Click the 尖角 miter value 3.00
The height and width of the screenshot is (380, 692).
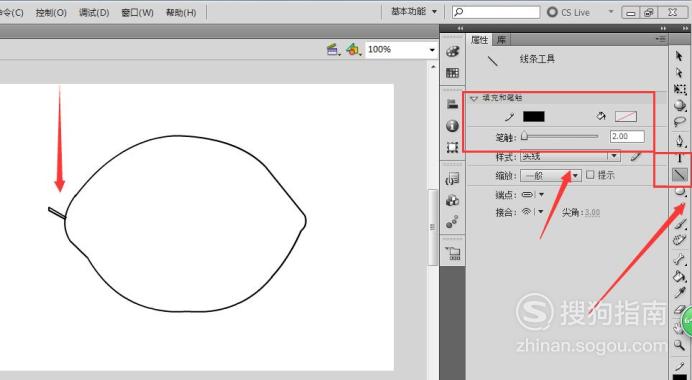pyautogui.click(x=592, y=213)
